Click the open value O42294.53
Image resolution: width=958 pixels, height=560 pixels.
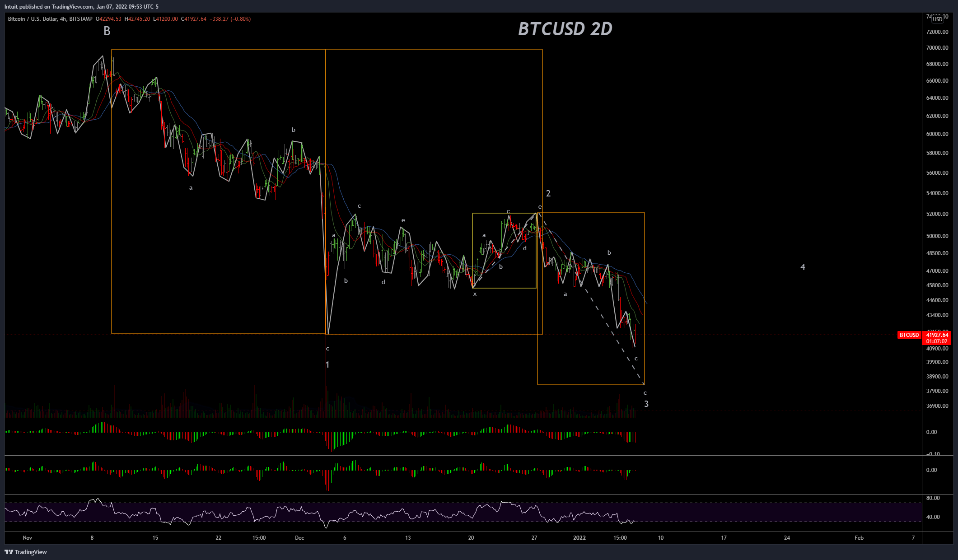pyautogui.click(x=108, y=19)
